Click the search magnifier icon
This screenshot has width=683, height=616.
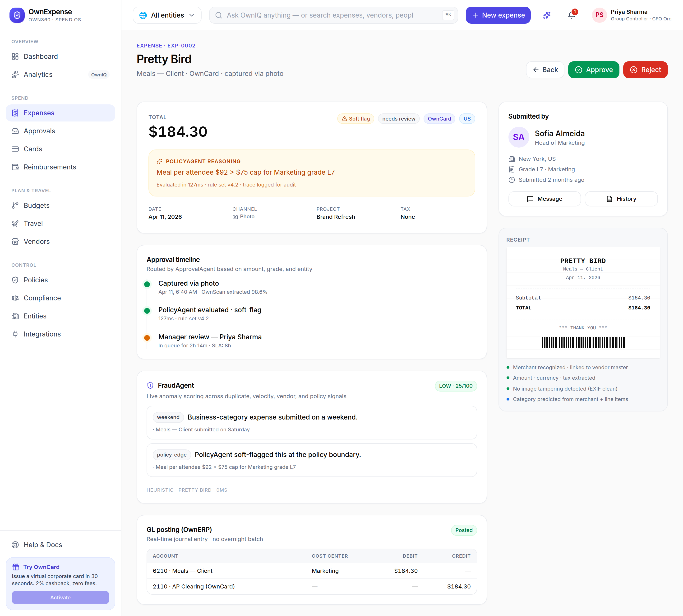point(219,15)
